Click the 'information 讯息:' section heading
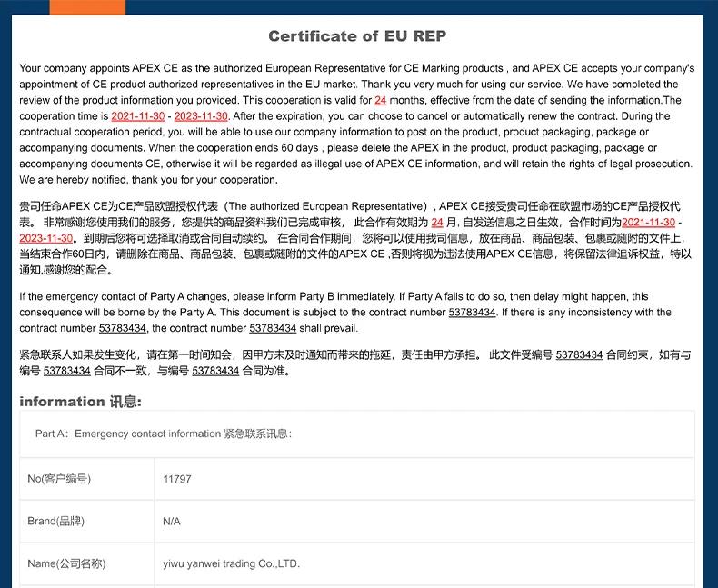 click(80, 402)
